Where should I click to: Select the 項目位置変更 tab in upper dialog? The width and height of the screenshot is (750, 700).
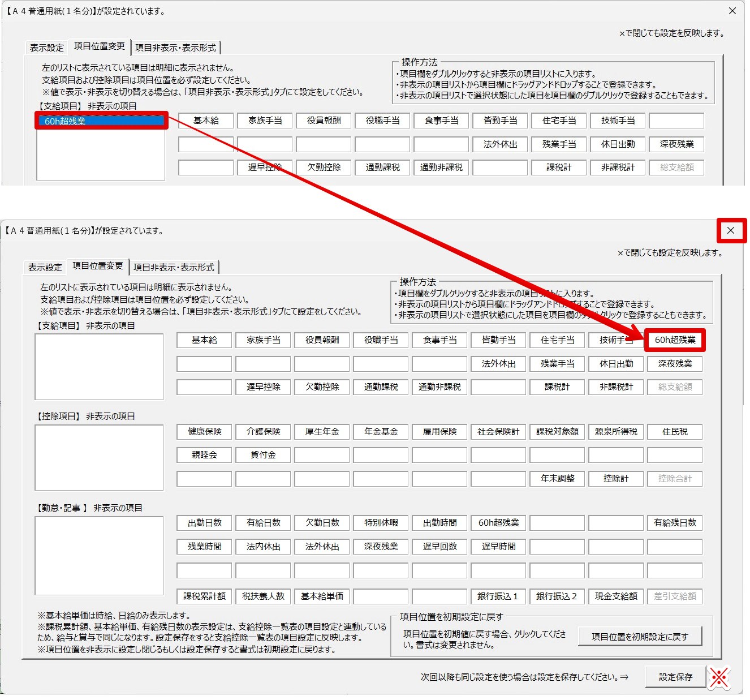coord(99,47)
